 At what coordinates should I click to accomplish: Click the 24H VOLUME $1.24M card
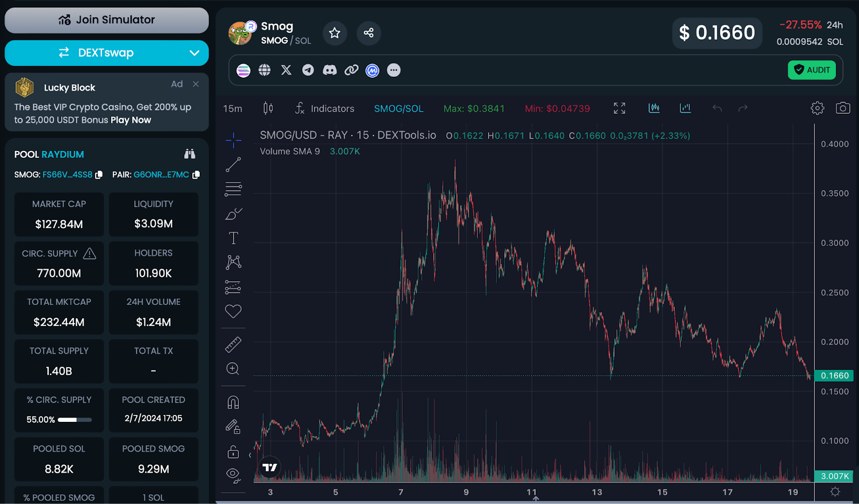[x=154, y=312]
